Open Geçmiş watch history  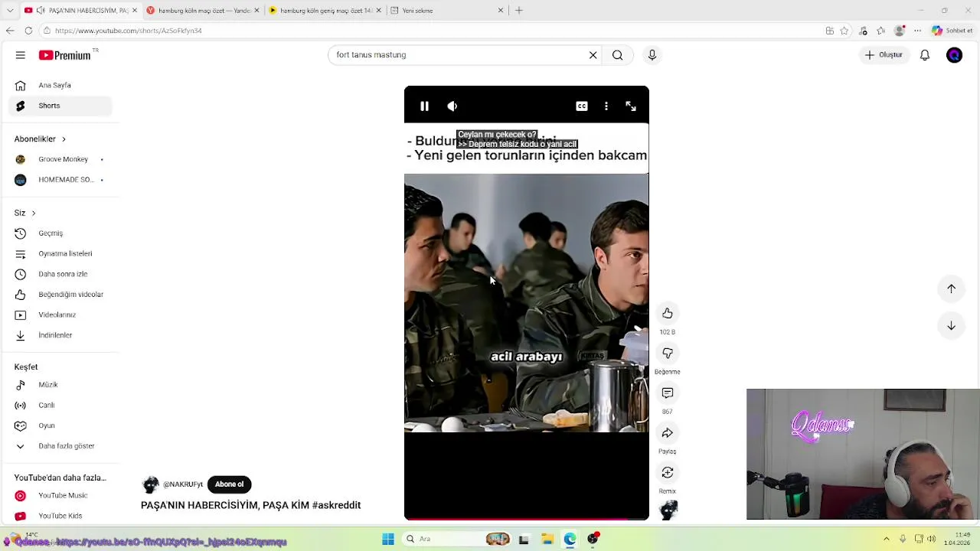click(60, 233)
